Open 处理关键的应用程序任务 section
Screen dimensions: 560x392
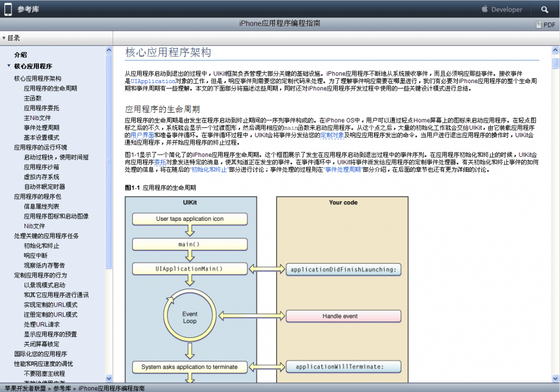coord(46,236)
